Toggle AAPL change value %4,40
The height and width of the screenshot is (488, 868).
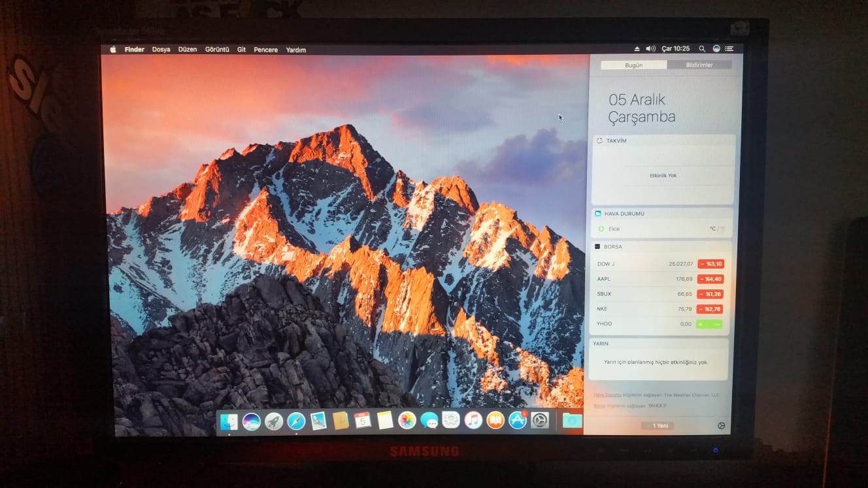tap(710, 279)
